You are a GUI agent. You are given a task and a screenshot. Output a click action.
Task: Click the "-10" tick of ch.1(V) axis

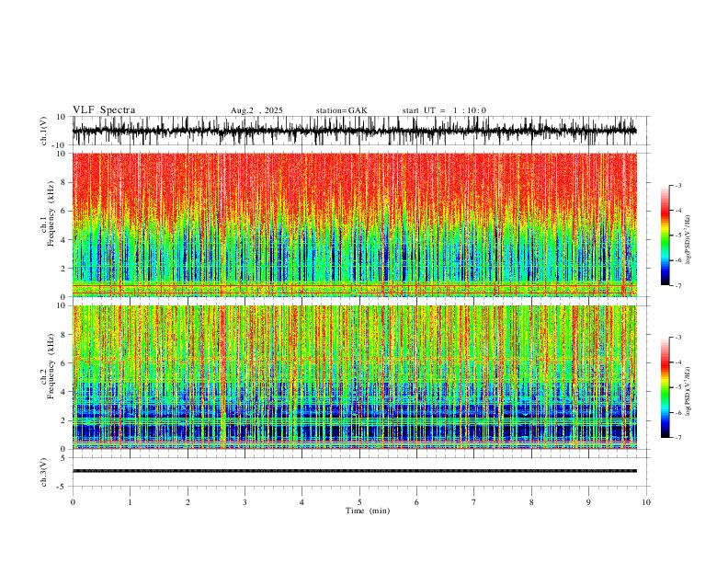[x=60, y=145]
